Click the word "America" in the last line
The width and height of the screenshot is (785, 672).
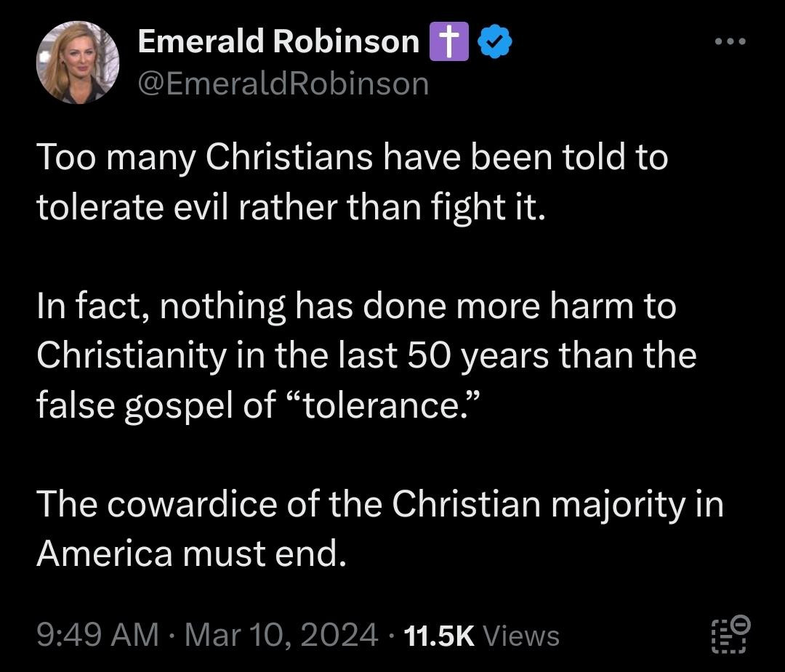point(105,554)
